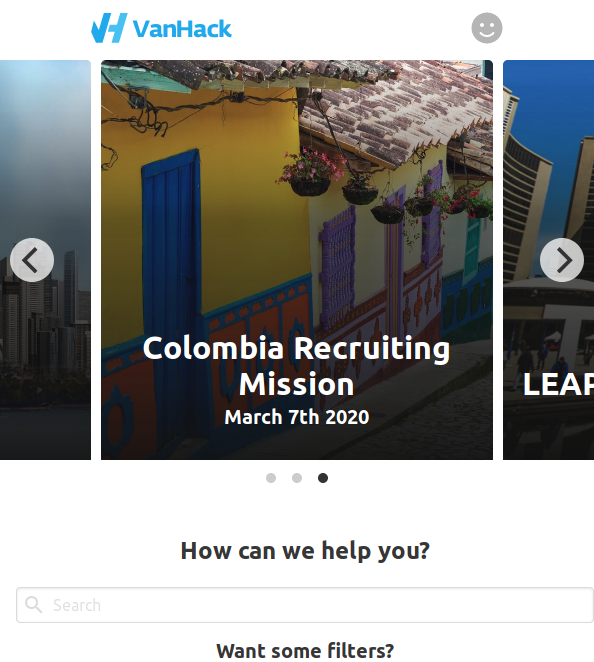The width and height of the screenshot is (594, 662).
Task: Click the VanHack wordmark text
Action: coord(182,29)
